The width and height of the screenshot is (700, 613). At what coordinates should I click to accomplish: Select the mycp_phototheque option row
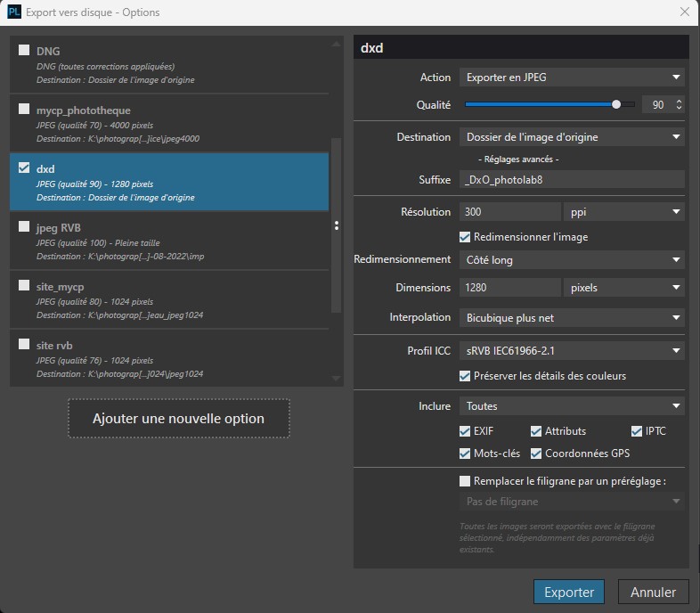tap(169, 124)
